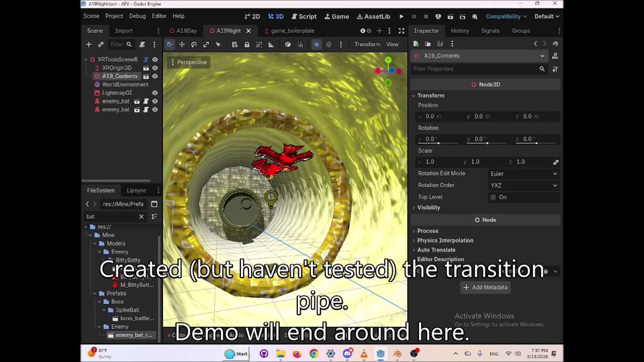Create a new resource in Inspector
This screenshot has width=644, height=362.
[416, 44]
